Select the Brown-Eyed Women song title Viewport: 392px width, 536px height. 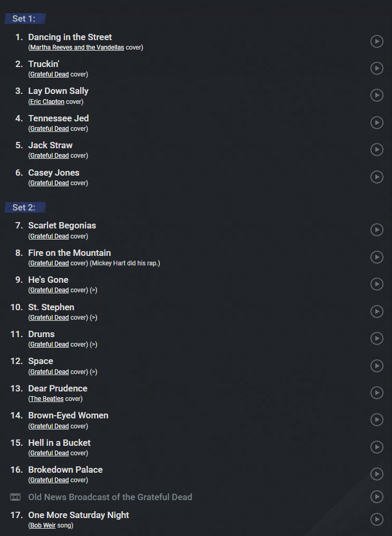click(68, 415)
